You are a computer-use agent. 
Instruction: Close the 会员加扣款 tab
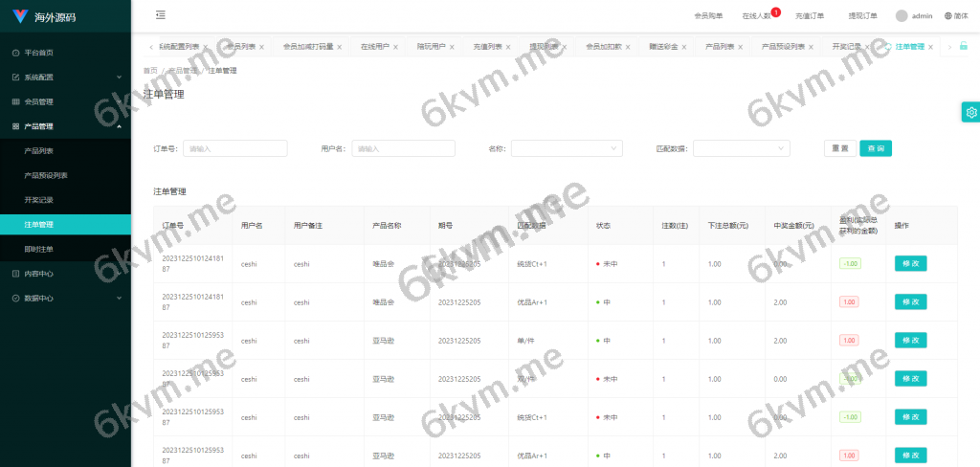pyautogui.click(x=628, y=47)
